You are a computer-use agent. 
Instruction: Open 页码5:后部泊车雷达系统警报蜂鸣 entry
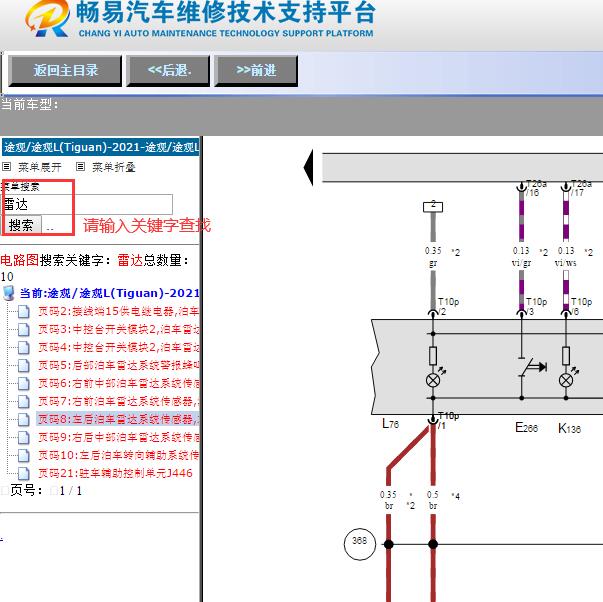point(118,365)
